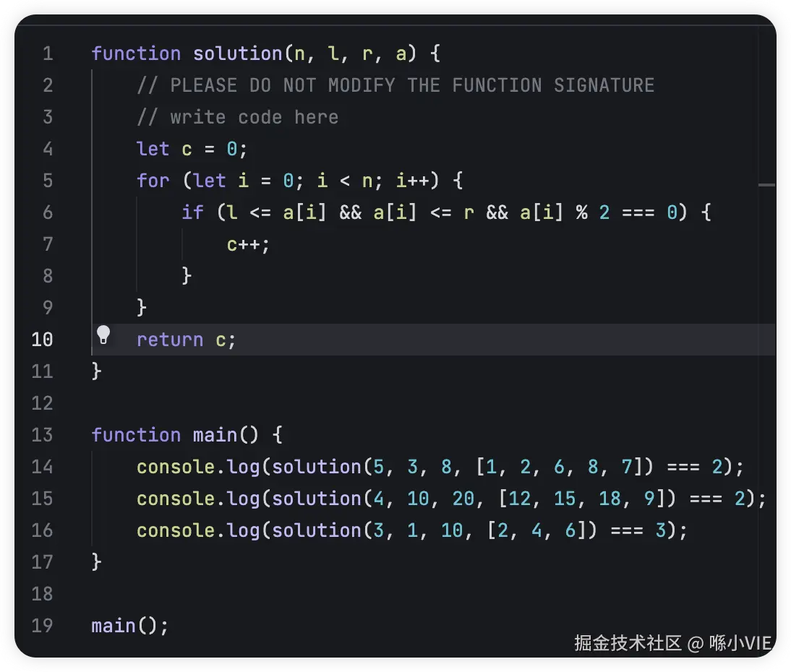791x672 pixels.
Task: Click the 'let' keyword on line 4
Action: [x=153, y=150]
